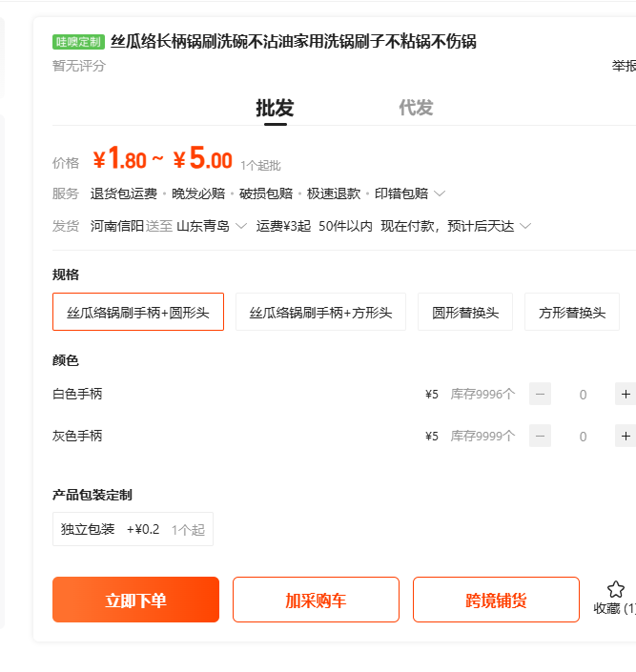Increase quantity for 白色手柄
Screen dimensions: 636x672
[x=625, y=394]
